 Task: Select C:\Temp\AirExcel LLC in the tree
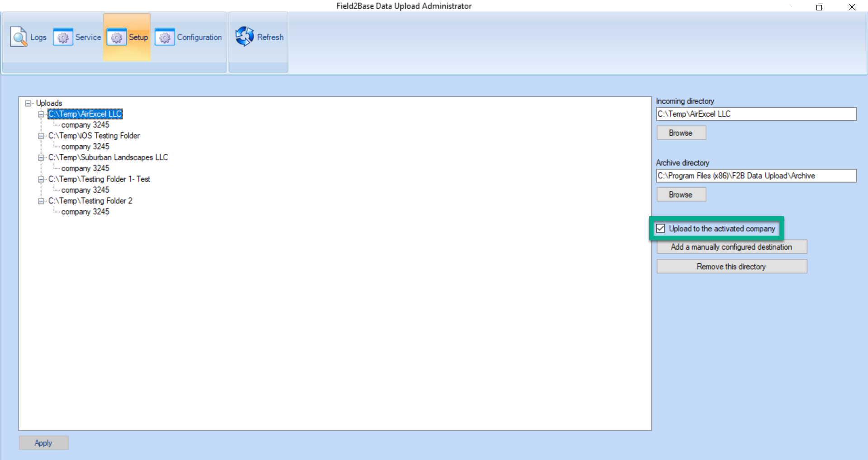(x=85, y=114)
